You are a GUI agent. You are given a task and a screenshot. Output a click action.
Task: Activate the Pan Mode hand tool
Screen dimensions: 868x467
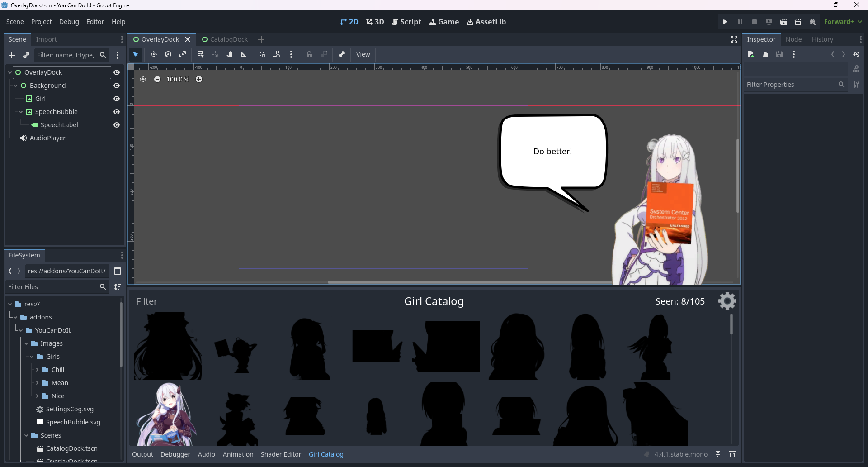[230, 54]
